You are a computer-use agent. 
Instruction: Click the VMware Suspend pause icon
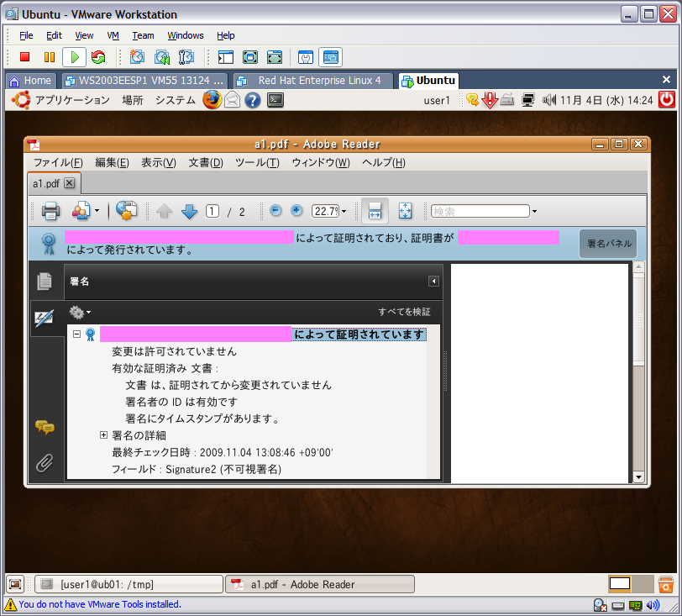(x=50, y=57)
